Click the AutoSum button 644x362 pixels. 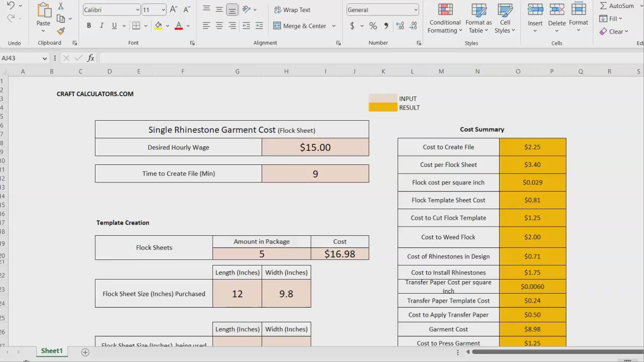617,6
